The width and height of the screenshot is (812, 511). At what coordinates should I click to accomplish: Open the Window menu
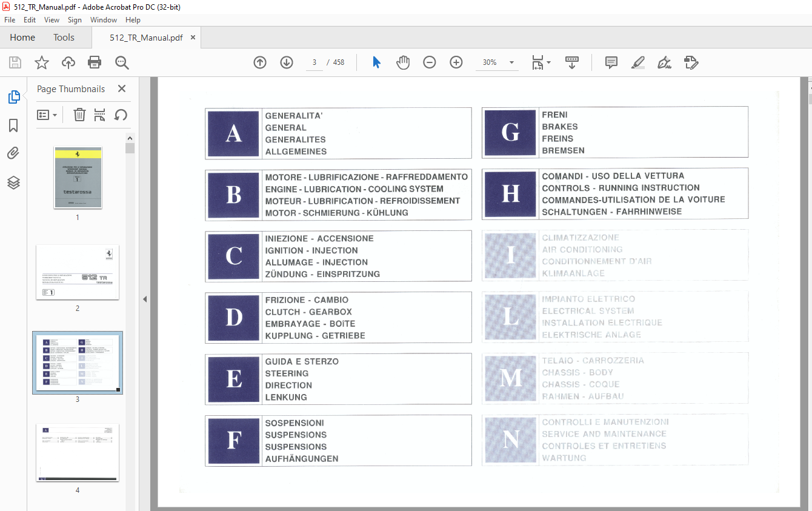pos(104,20)
